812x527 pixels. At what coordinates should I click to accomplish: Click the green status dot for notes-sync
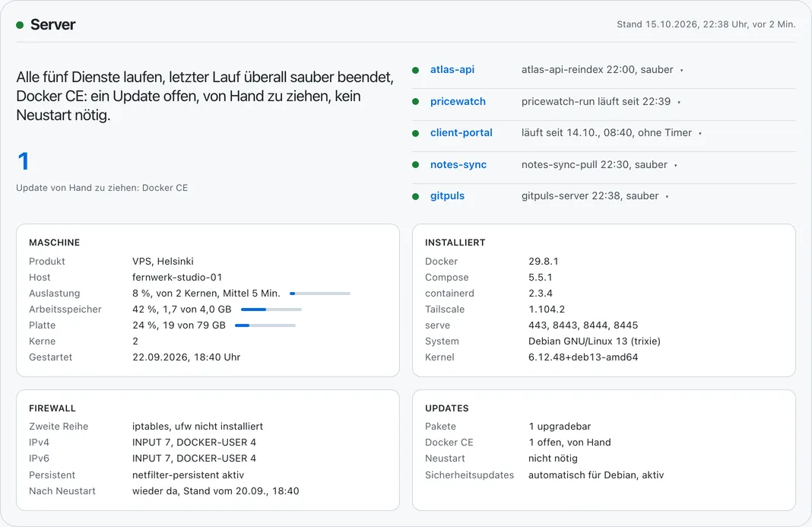pyautogui.click(x=415, y=165)
